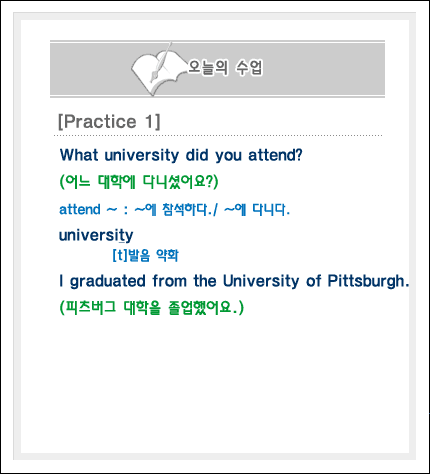Click the standalone word 'university'
This screenshot has width=430, height=474.
pos(96,236)
